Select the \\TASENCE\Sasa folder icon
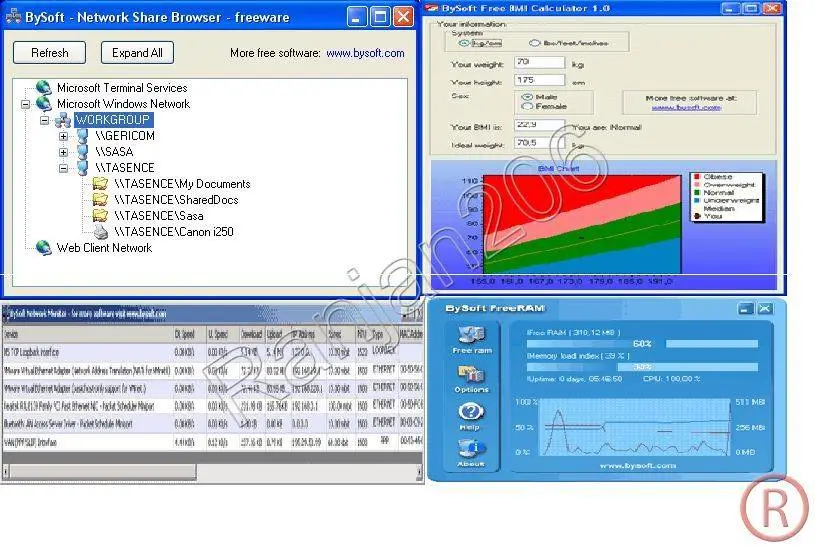The height and width of the screenshot is (548, 815). pyautogui.click(x=100, y=216)
